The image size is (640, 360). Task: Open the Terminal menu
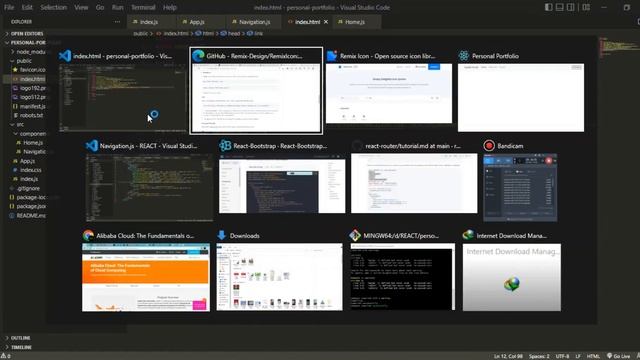[x=143, y=7]
